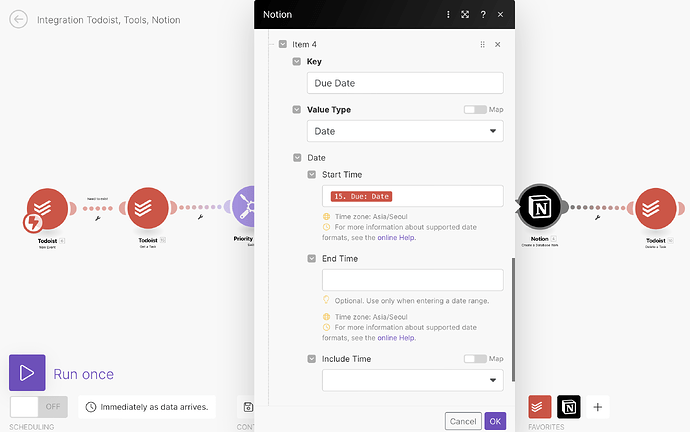Toggle the Start Time checkbox
Image resolution: width=690 pixels, height=432 pixels.
pyautogui.click(x=312, y=175)
